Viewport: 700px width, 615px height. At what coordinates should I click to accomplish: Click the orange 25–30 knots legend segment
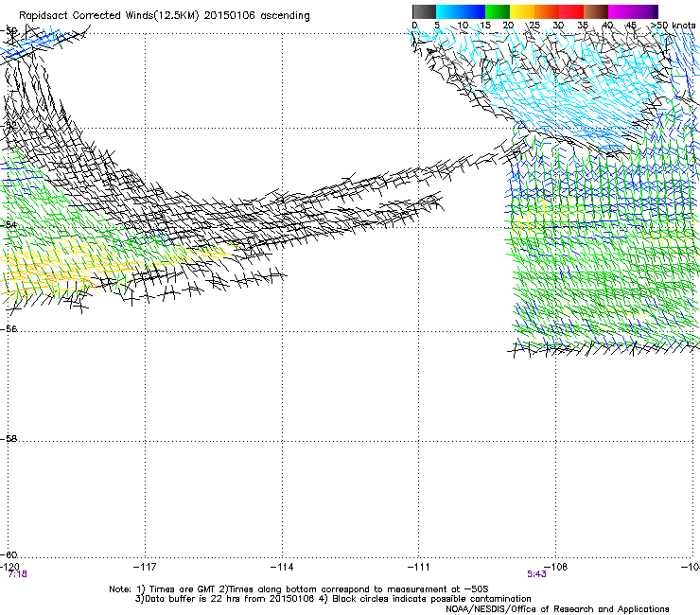[547, 11]
